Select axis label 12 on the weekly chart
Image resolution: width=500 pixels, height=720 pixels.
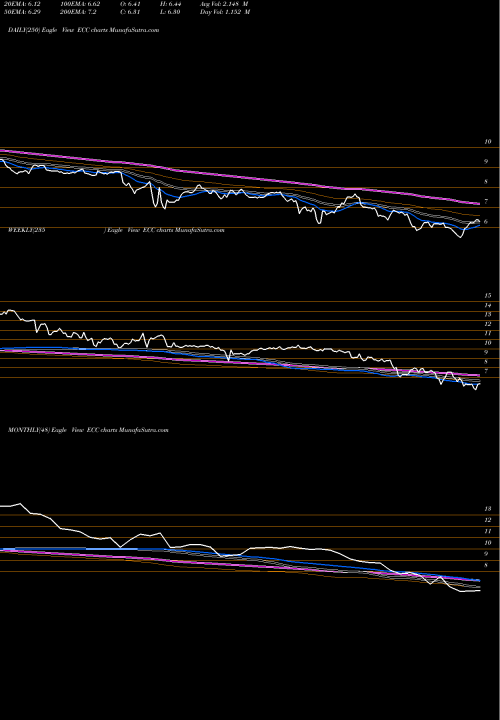[x=488, y=324]
